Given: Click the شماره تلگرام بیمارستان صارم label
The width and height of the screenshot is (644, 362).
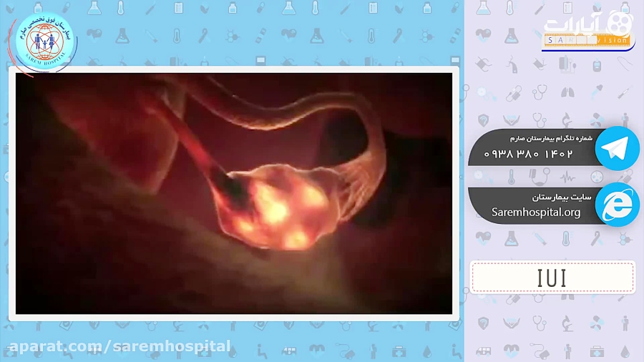Looking at the screenshot, I should pos(551,138).
